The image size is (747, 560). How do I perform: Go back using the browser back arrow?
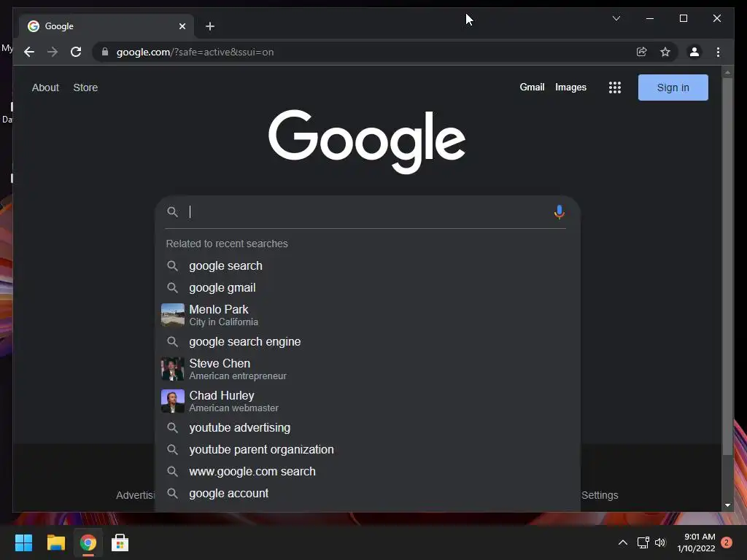pyautogui.click(x=29, y=52)
